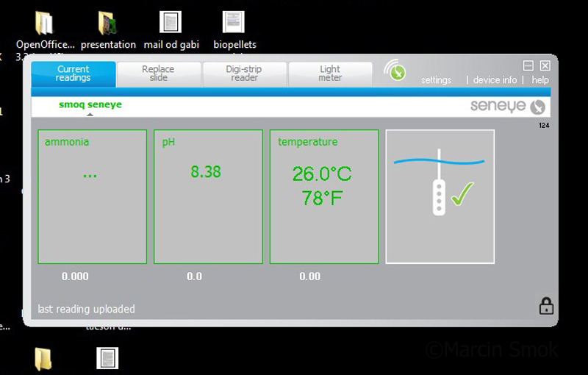Click the 78°F temperature value
This screenshot has width=588, height=375.
tap(322, 198)
